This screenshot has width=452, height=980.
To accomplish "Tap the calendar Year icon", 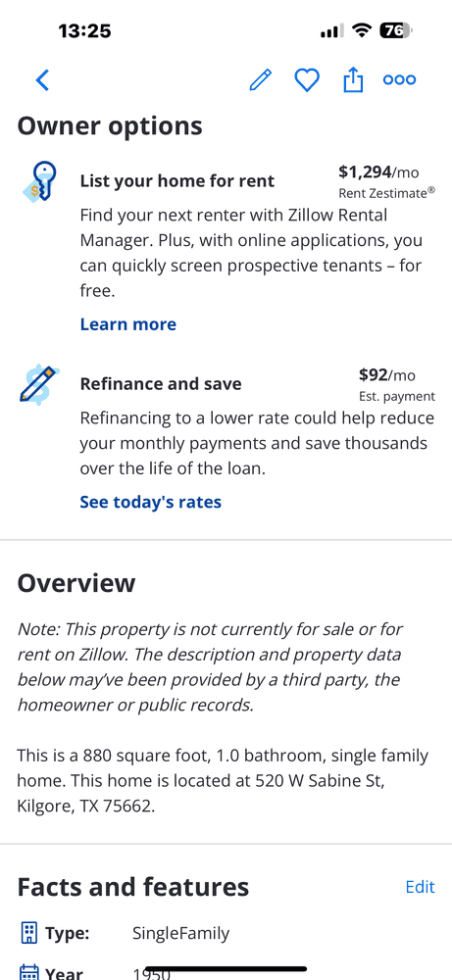I will point(28,972).
